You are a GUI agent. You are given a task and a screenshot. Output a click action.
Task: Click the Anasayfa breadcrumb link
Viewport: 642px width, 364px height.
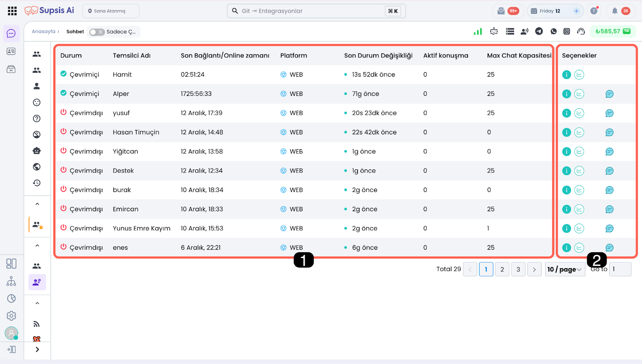point(43,31)
